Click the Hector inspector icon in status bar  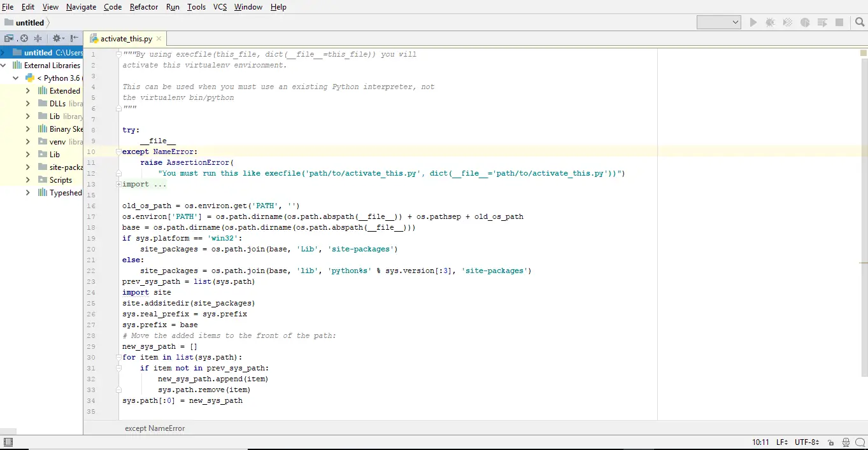click(846, 442)
